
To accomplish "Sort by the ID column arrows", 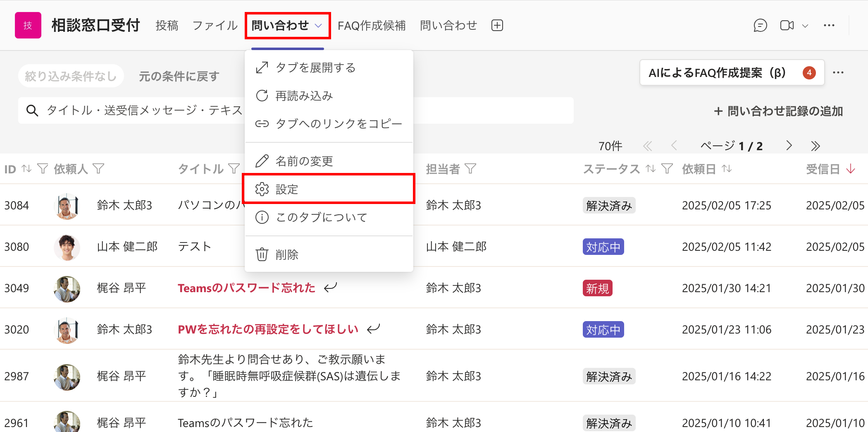I will point(26,168).
